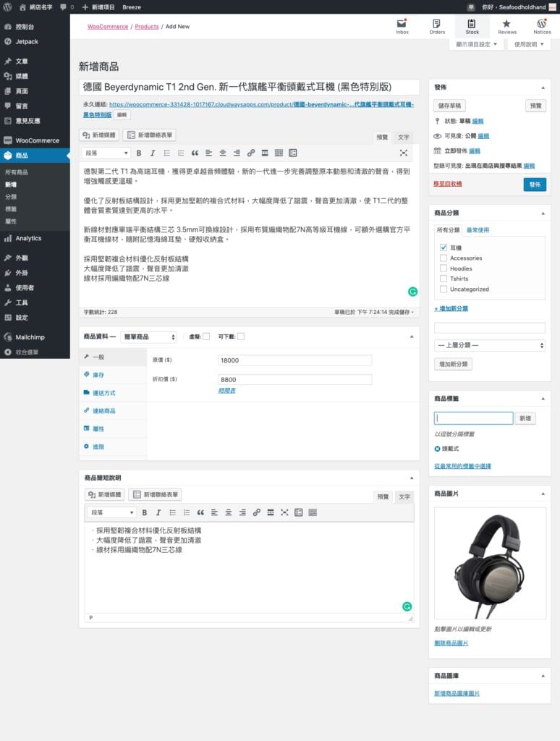
Task: Open the 連結商品 linked products tab
Action: point(113,411)
